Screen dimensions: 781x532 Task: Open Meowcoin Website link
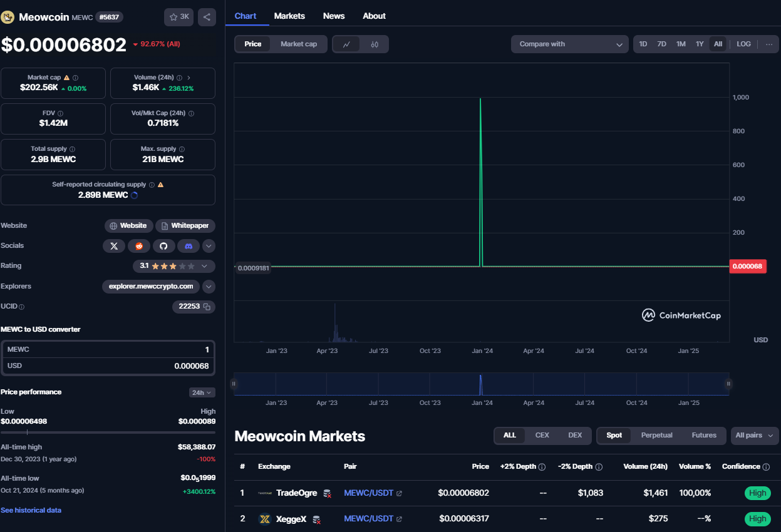[128, 225]
